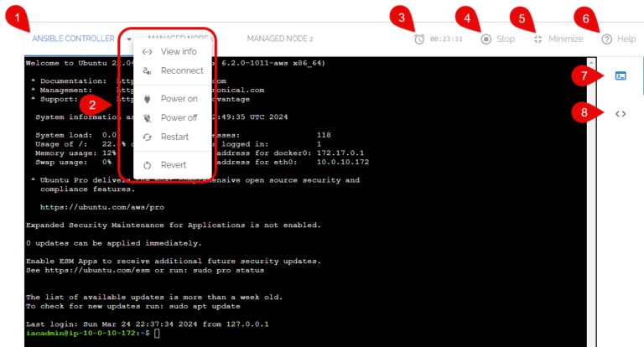Open the terminal view sidebar icon
Viewport: 644px width, 347px height.
pyautogui.click(x=621, y=76)
